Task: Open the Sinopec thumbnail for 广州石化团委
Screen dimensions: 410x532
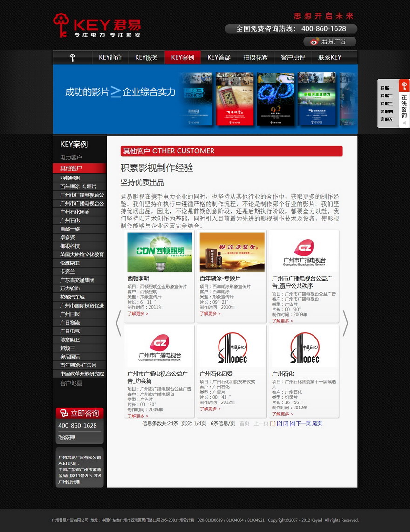Action: click(x=232, y=347)
